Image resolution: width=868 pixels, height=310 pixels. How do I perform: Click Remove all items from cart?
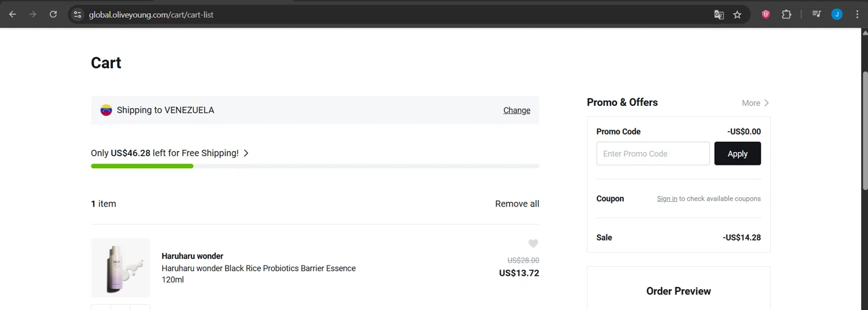click(517, 204)
